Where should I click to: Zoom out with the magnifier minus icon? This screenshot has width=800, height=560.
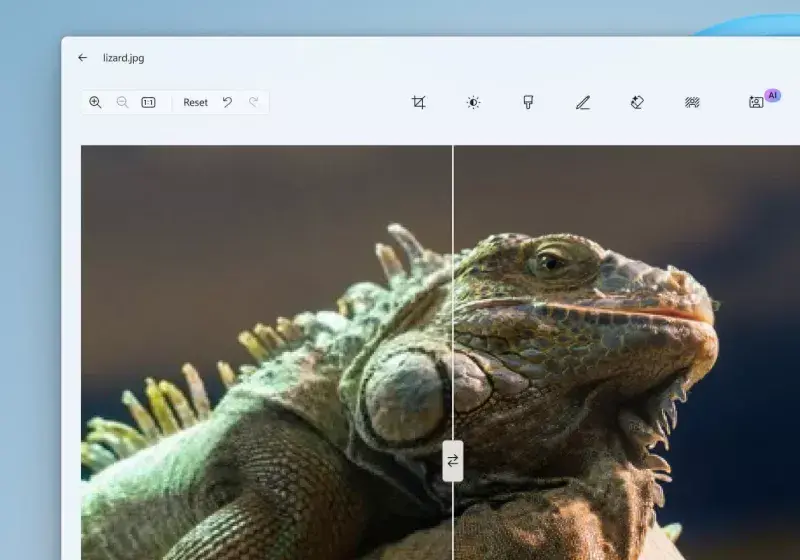tap(122, 102)
